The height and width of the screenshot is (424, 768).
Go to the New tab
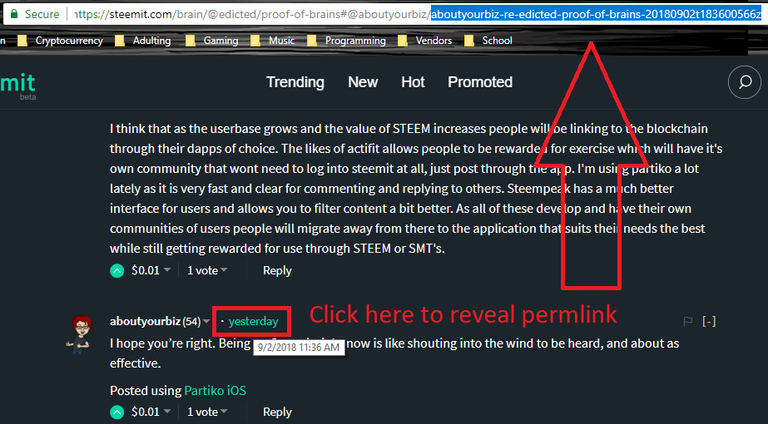pyautogui.click(x=363, y=82)
